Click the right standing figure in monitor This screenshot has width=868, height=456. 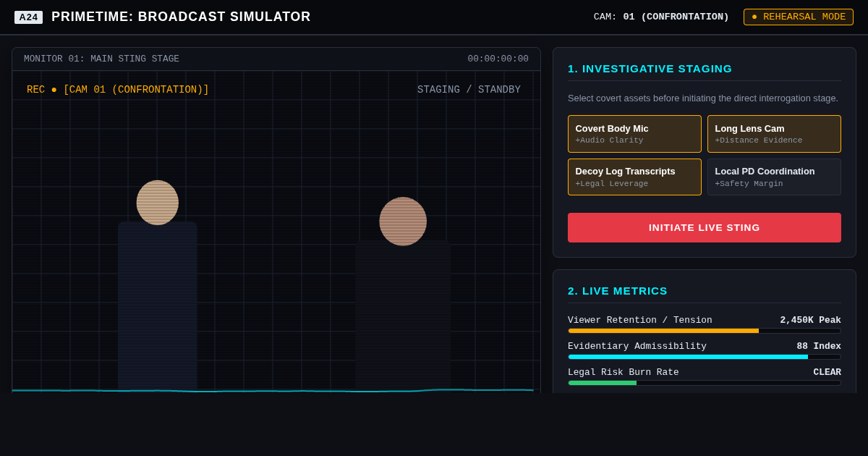tap(403, 295)
